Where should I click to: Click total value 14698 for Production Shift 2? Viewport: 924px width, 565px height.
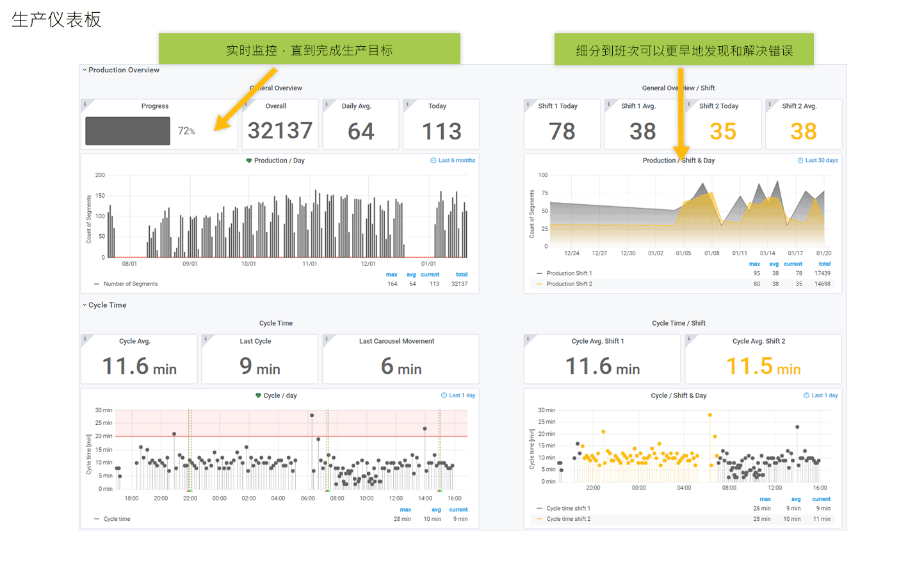coord(822,284)
